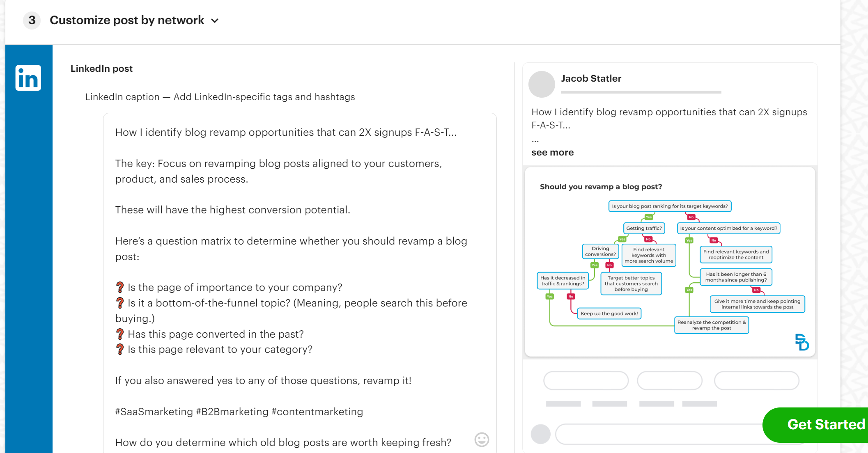
Task: Click the first reaction pill under the post preview
Action: tap(585, 380)
